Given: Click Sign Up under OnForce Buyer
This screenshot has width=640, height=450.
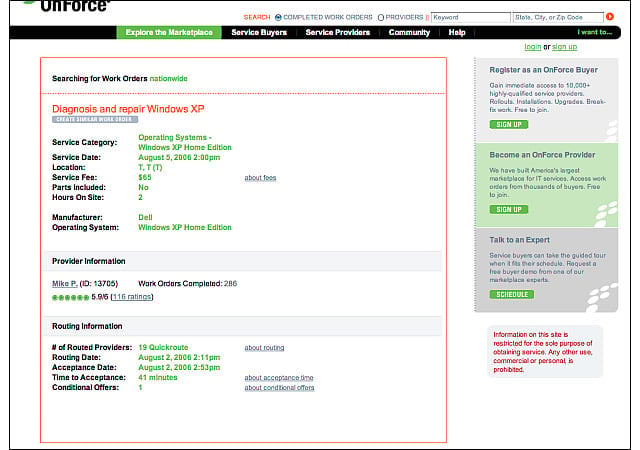Looking at the screenshot, I should [x=509, y=125].
